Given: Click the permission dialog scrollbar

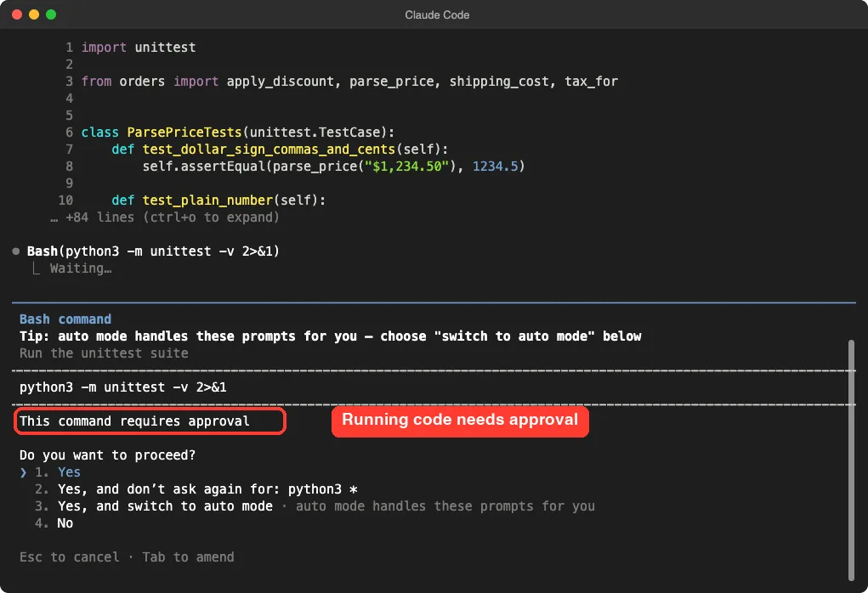Looking at the screenshot, I should pyautogui.click(x=851, y=460).
